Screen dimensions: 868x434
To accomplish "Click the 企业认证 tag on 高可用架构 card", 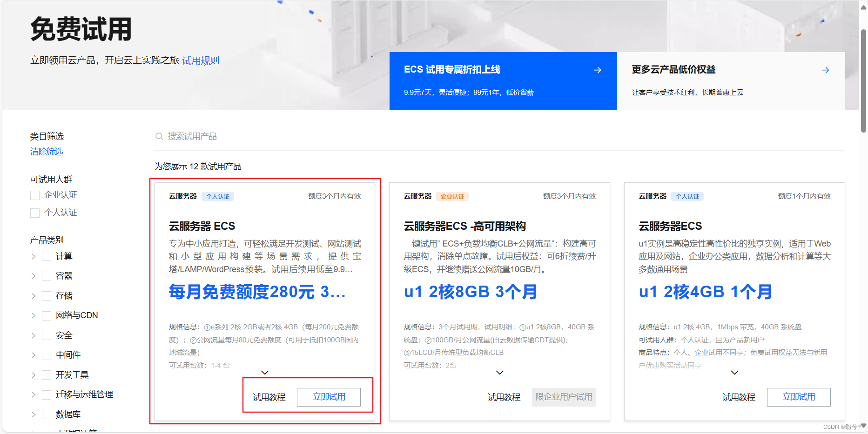I will (452, 196).
